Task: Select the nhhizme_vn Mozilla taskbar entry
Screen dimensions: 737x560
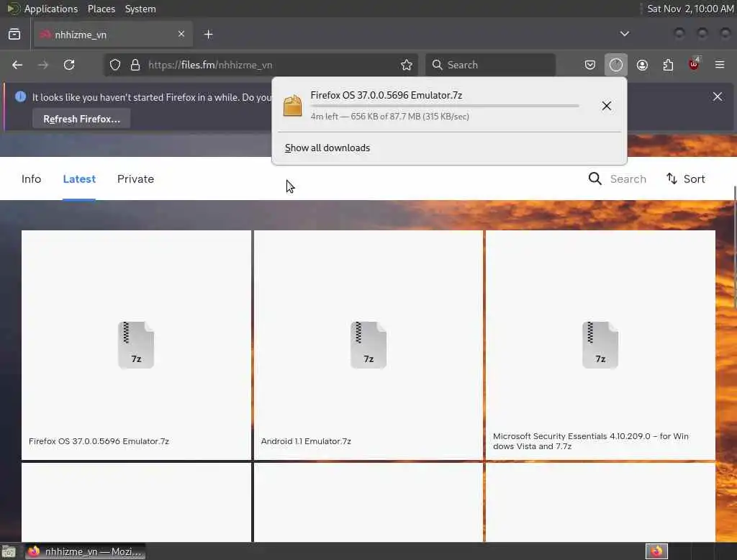Action: click(85, 551)
